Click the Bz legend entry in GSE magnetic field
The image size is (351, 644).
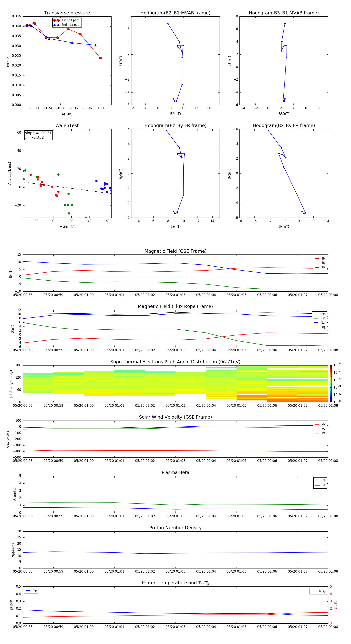[x=320, y=268]
